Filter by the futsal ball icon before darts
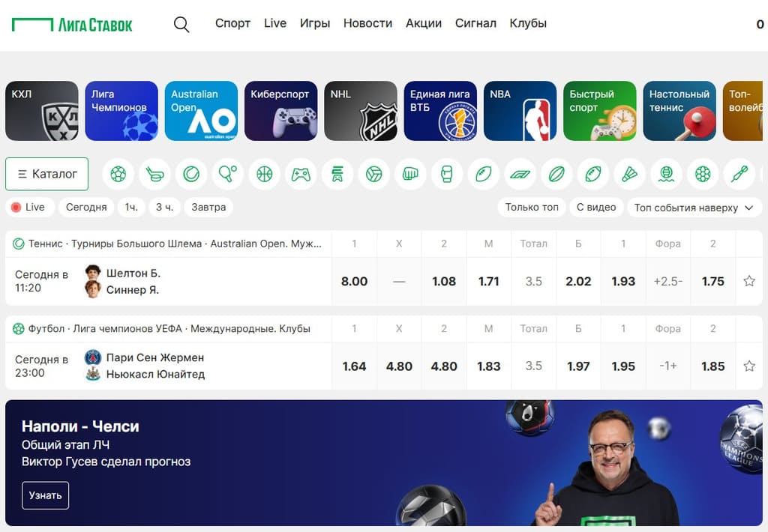The width and height of the screenshot is (768, 532). pyautogui.click(x=702, y=174)
